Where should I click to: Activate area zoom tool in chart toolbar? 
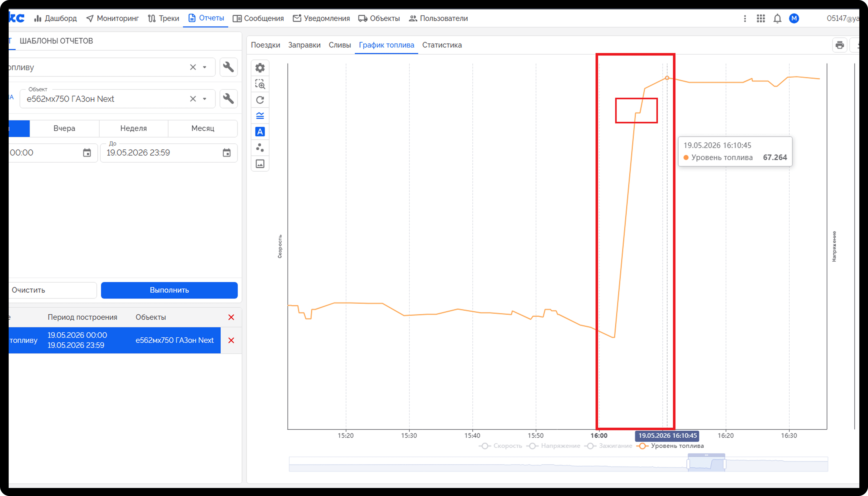click(260, 84)
